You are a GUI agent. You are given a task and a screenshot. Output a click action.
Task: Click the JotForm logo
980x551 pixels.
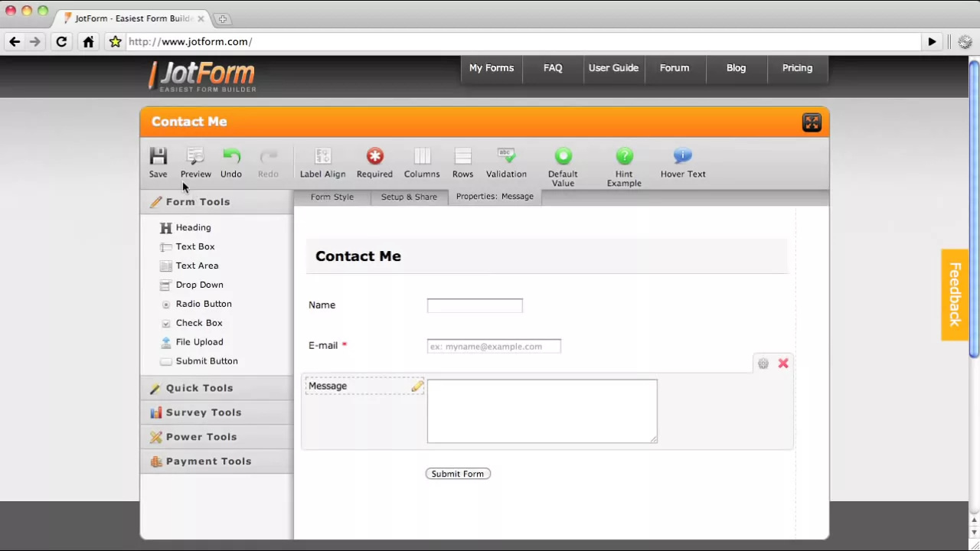[202, 76]
